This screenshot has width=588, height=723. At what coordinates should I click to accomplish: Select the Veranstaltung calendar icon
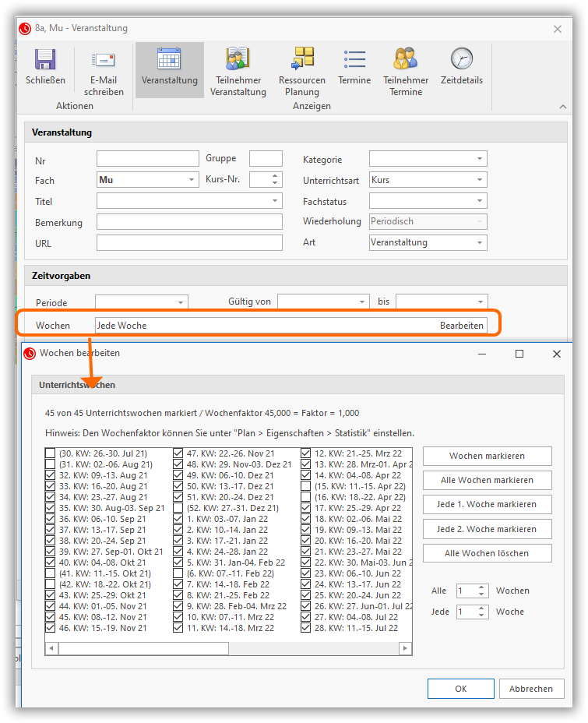coord(169,61)
